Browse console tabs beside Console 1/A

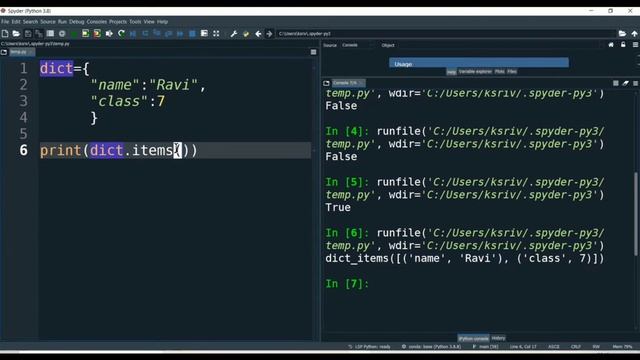coord(326,83)
